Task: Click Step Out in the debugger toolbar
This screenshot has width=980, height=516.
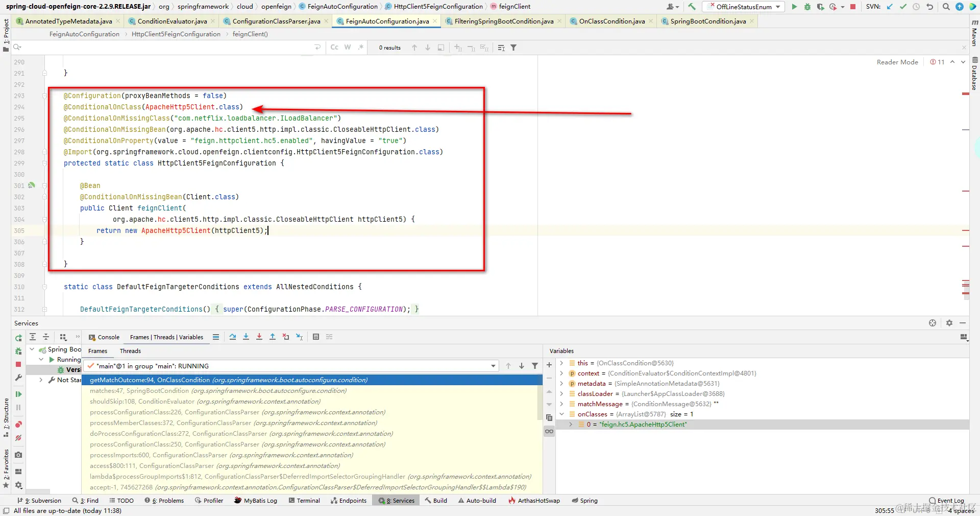Action: coord(273,337)
